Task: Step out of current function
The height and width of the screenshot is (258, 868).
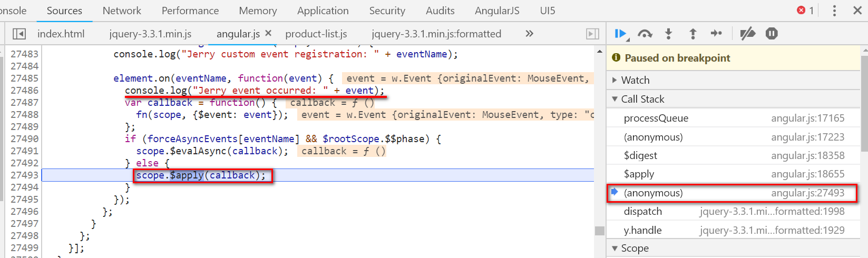Action: [x=693, y=34]
